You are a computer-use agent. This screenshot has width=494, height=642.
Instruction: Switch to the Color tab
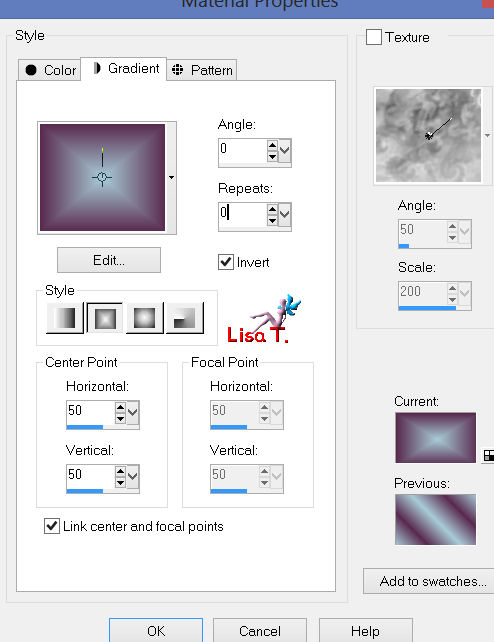[x=50, y=70]
